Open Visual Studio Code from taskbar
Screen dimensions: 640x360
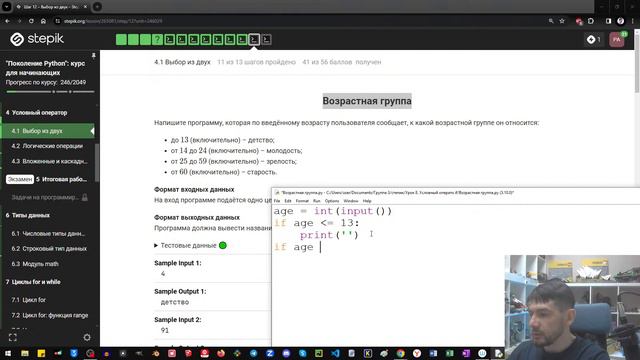pyautogui.click(x=335, y=353)
